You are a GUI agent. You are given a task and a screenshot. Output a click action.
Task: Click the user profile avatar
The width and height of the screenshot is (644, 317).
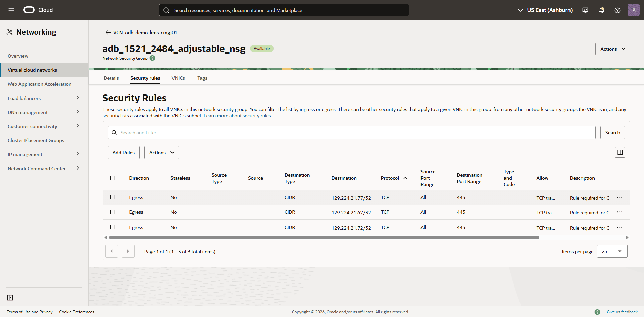[x=633, y=10]
